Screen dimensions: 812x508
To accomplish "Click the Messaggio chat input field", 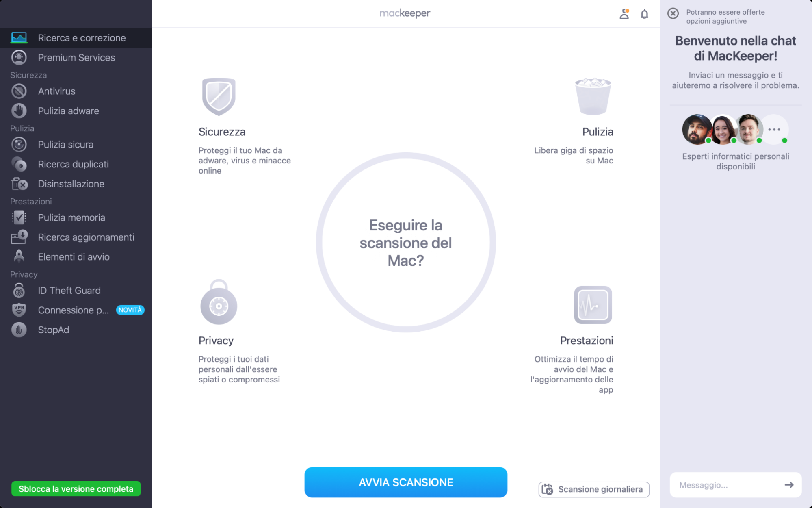I will (727, 484).
